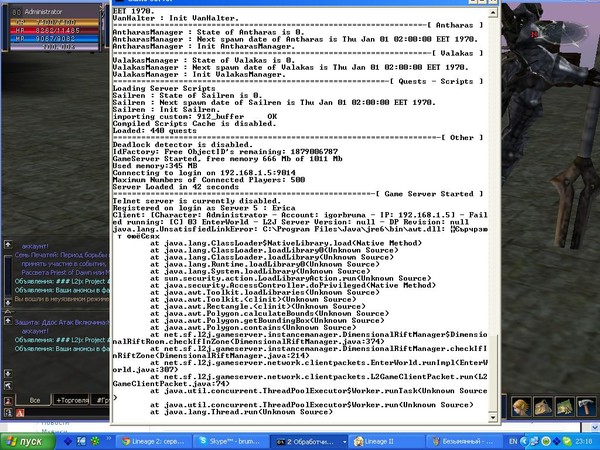Switch to the Skype taskbar button
This screenshot has height=450, width=600.
click(x=230, y=442)
